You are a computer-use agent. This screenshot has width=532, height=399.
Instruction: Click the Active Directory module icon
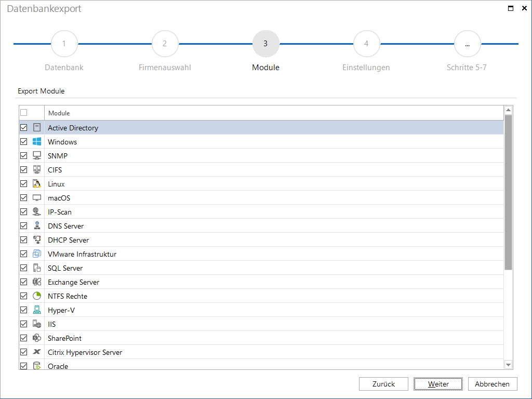37,128
